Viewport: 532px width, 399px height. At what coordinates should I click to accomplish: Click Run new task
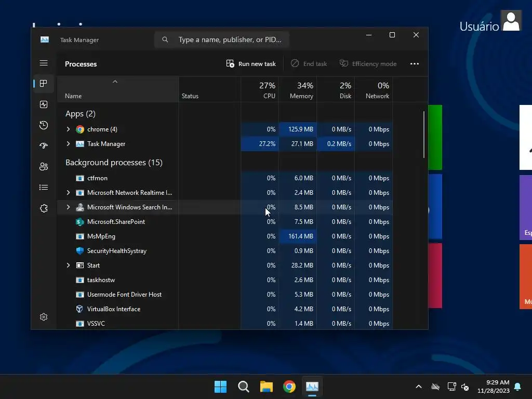(251, 64)
